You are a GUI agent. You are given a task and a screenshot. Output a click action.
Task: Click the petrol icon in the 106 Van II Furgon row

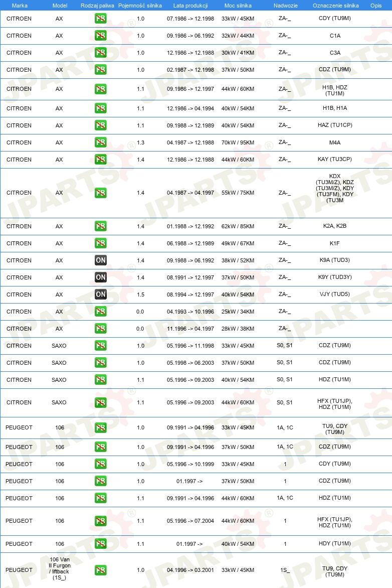pos(100,570)
